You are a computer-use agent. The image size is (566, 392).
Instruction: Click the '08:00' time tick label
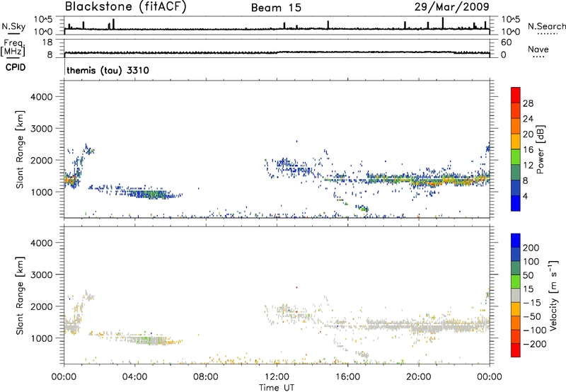tap(206, 377)
